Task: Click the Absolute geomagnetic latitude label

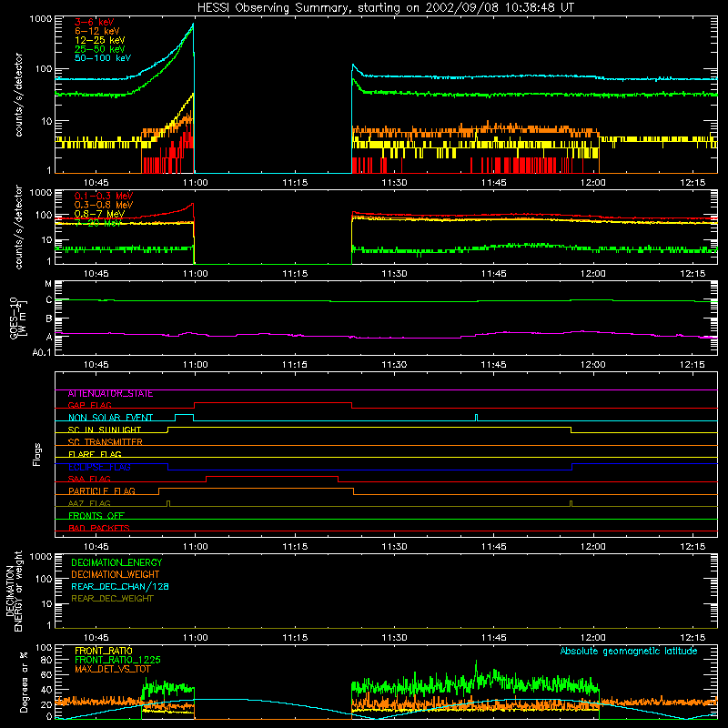Action: tap(629, 652)
